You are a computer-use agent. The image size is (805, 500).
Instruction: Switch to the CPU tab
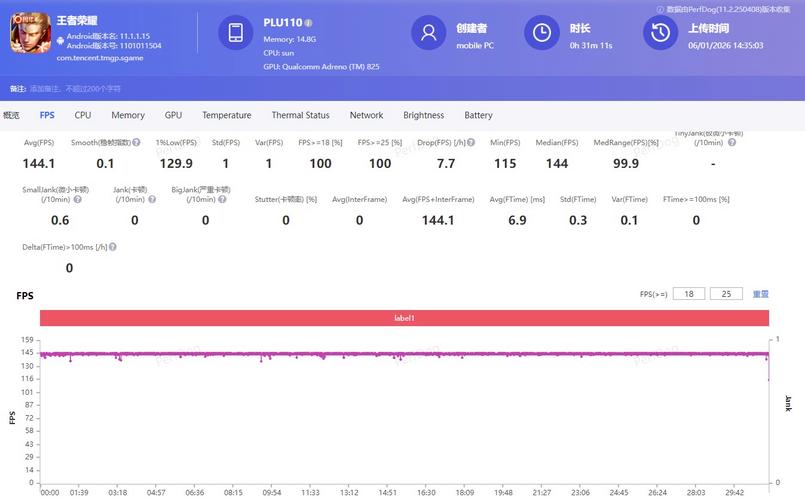83,115
